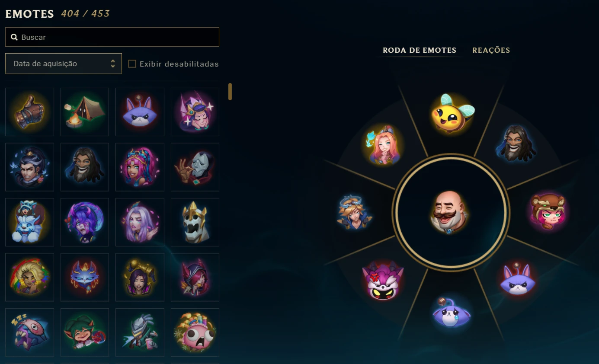The image size is (599, 364).
Task: Pick the green-haired jester elf emote
Action: [x=85, y=332]
